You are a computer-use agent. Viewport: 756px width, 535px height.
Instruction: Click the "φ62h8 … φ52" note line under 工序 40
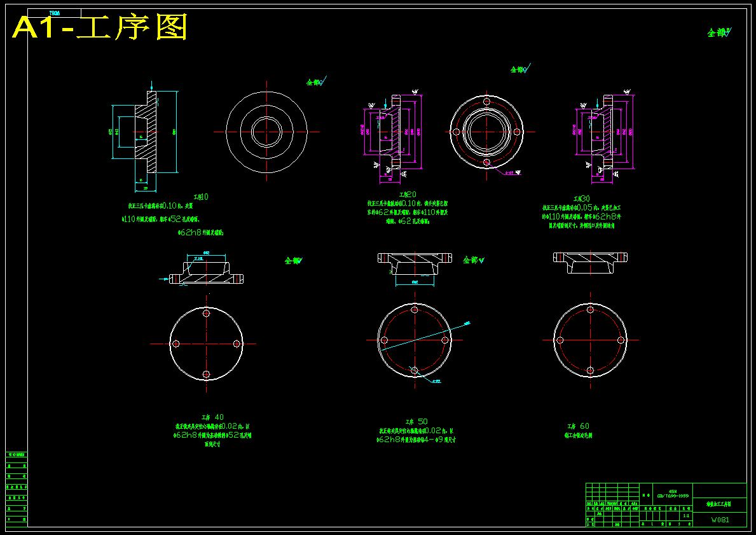pos(212,435)
